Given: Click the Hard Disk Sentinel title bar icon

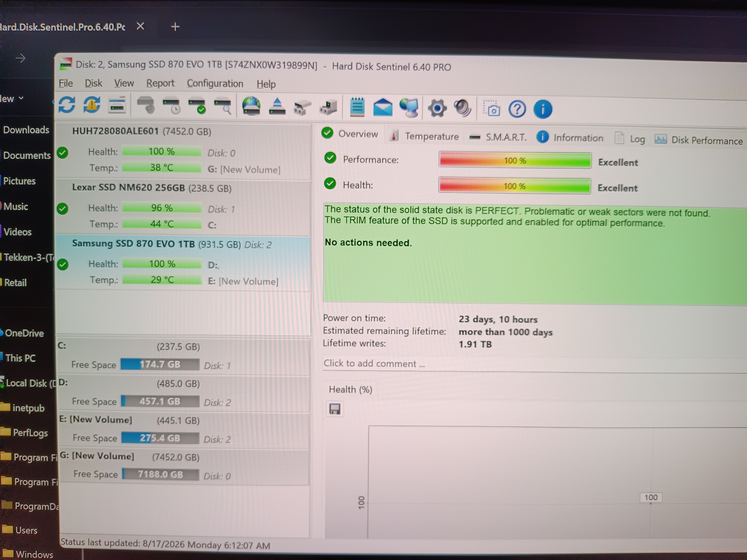Looking at the screenshot, I should (x=66, y=64).
